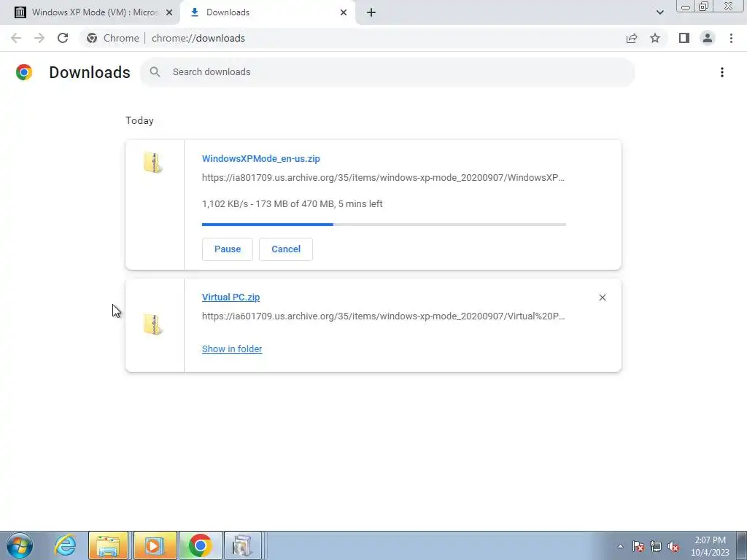Click the WindowsXPMode zip file icon
Image resolution: width=747 pixels, height=560 pixels.
coord(153,163)
